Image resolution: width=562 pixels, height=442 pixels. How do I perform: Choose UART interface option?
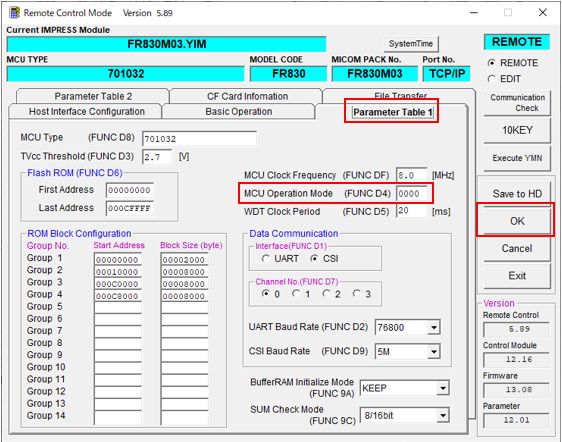point(266,258)
